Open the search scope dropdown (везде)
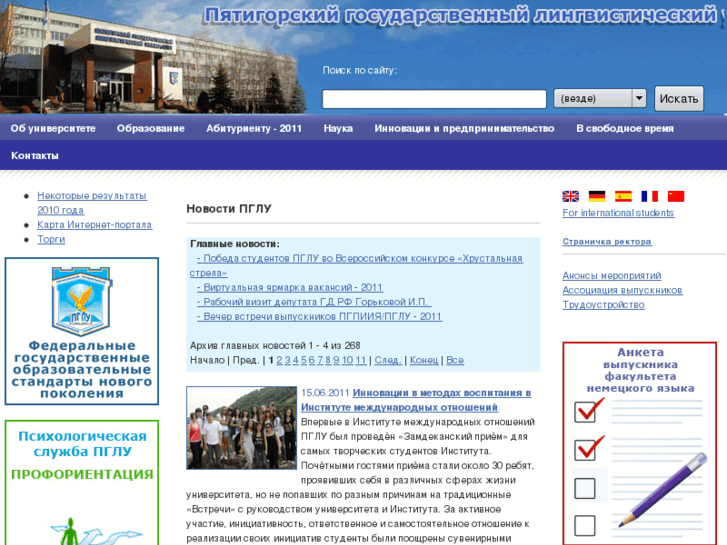 tap(599, 98)
